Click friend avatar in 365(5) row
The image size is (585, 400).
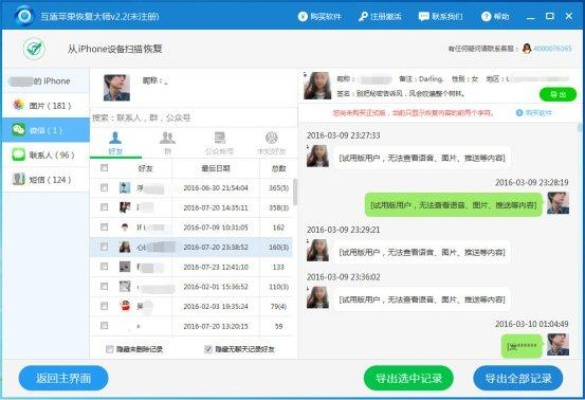point(125,188)
